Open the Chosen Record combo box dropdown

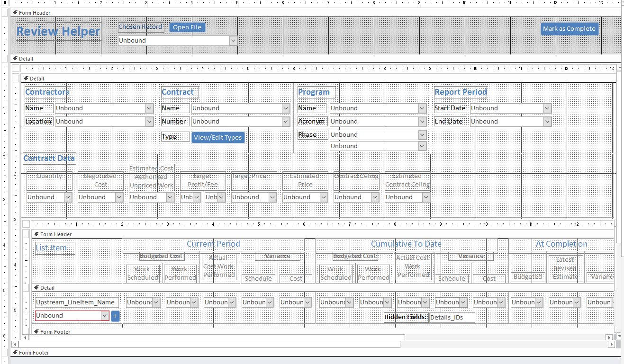tap(233, 41)
